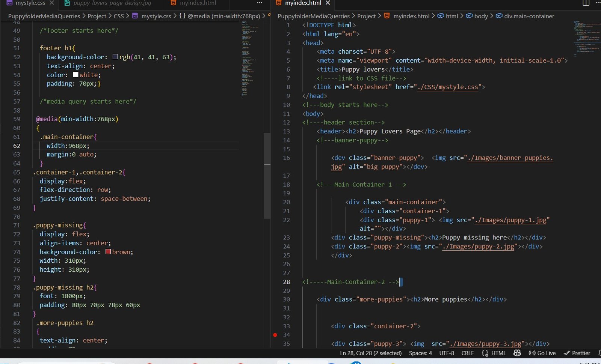Viewport: 601px width, 364px height.
Task: Click the Split Editor Right icon
Action: point(586,3)
